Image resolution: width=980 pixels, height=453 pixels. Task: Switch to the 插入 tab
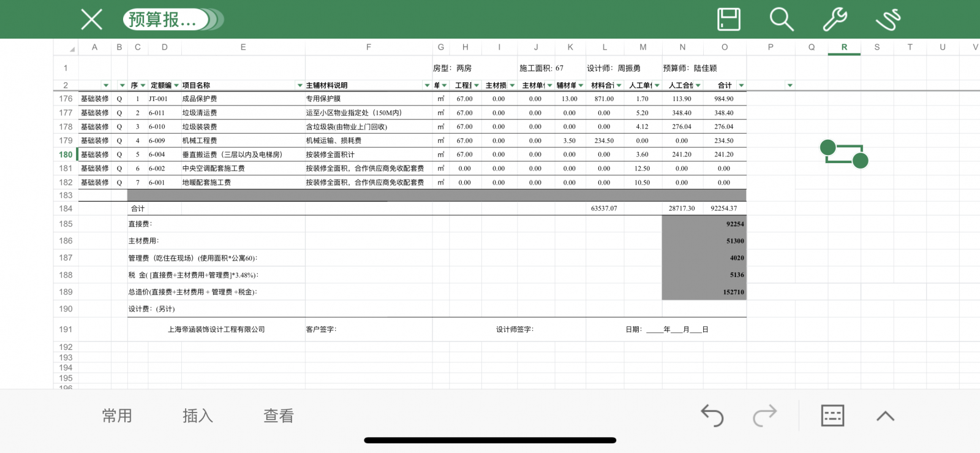click(x=198, y=416)
